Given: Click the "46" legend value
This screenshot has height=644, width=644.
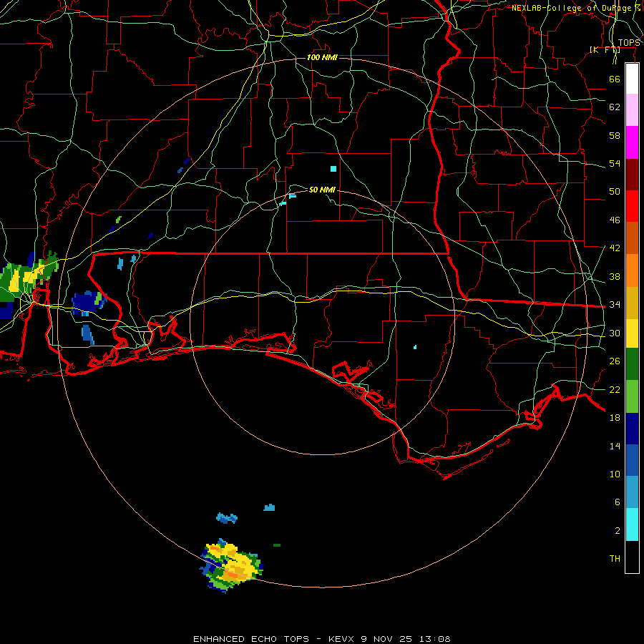Looking at the screenshot, I should point(615,220).
